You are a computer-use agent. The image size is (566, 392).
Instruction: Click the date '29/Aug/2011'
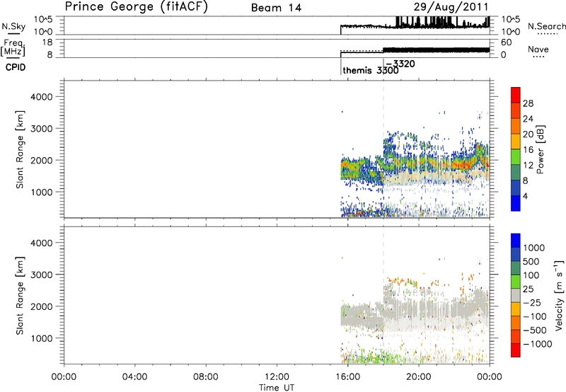(451, 6)
